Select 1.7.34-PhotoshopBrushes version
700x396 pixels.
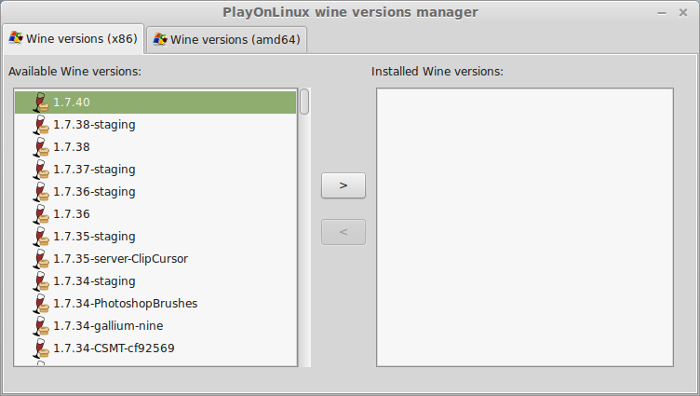(x=155, y=303)
